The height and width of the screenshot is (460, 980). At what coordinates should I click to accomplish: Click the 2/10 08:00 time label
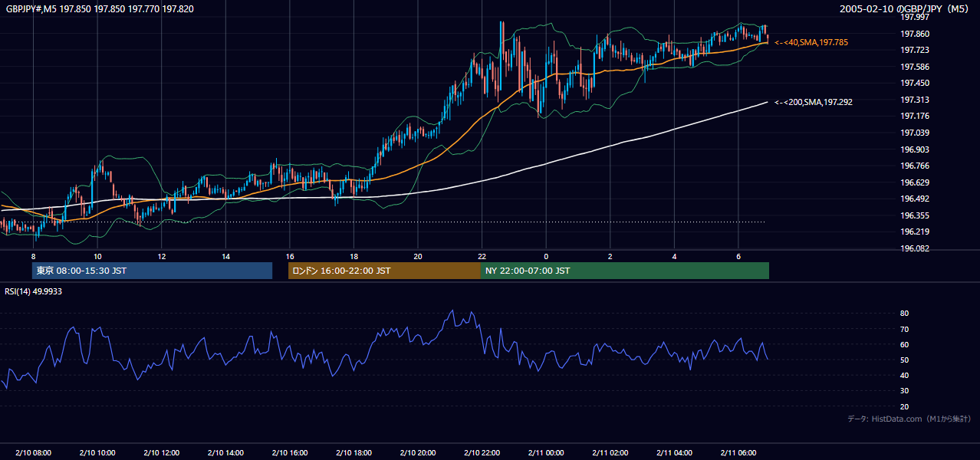pyautogui.click(x=33, y=453)
